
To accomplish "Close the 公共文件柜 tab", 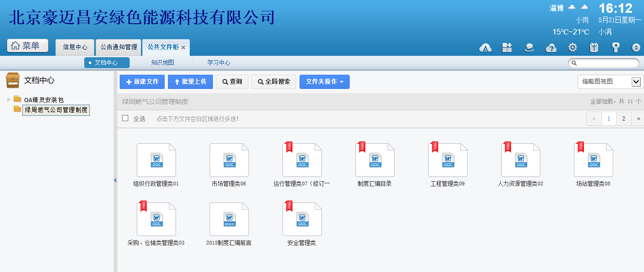I will 183,47.
